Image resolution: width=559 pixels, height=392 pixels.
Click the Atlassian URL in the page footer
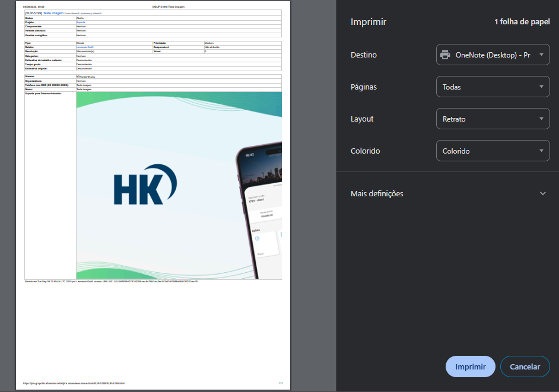point(74,384)
